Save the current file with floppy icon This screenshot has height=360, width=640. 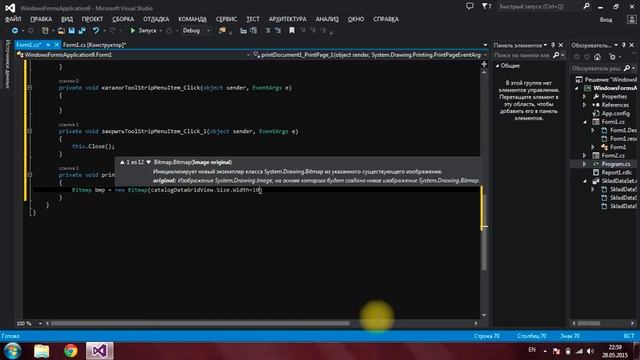72,31
